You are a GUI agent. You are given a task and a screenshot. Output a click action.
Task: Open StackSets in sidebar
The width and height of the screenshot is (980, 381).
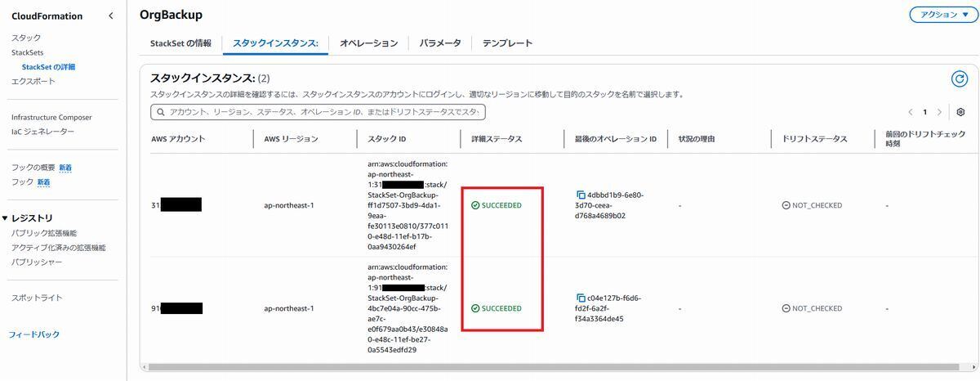click(x=28, y=52)
